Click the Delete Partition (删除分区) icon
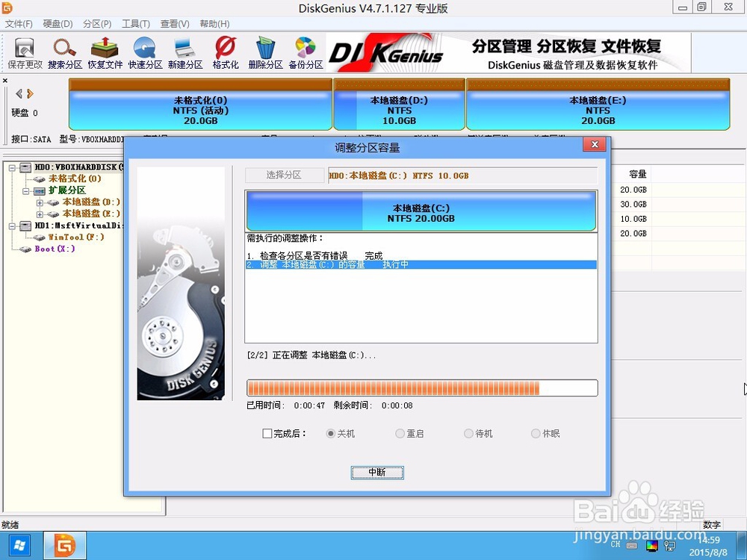 point(265,53)
